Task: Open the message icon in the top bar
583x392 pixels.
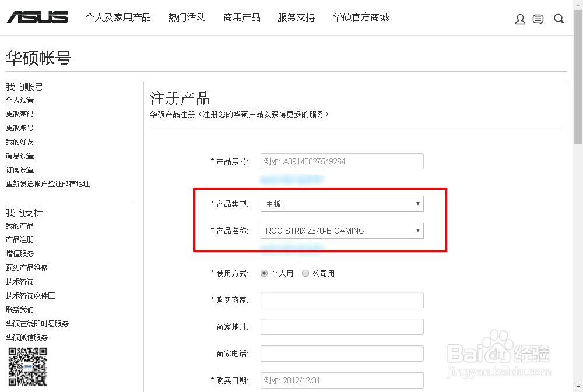Action: tap(538, 18)
